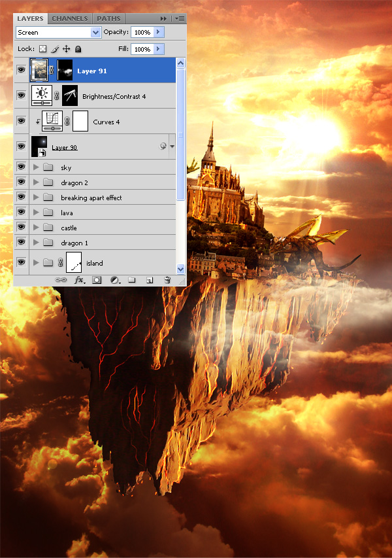The image size is (392, 558).
Task: Switch to the Paths tab
Action: 108,18
